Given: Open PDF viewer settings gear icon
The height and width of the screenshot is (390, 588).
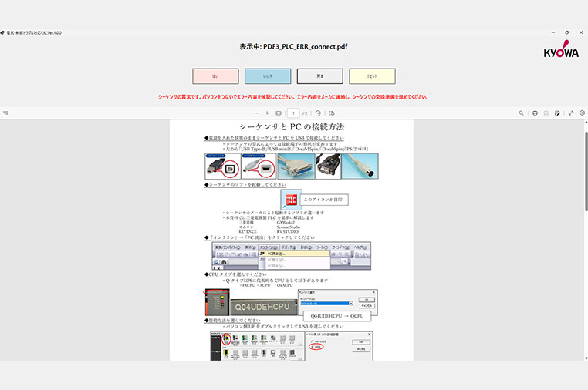Looking at the screenshot, I should 582,113.
